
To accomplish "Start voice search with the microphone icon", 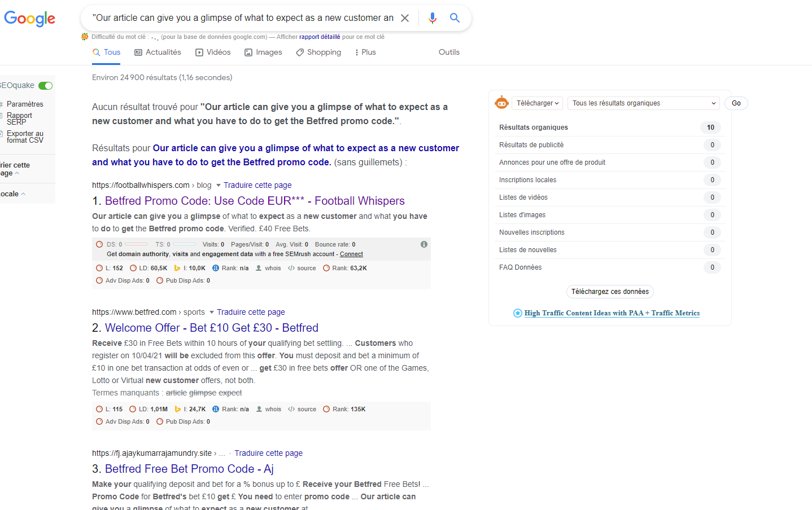I will coord(432,18).
